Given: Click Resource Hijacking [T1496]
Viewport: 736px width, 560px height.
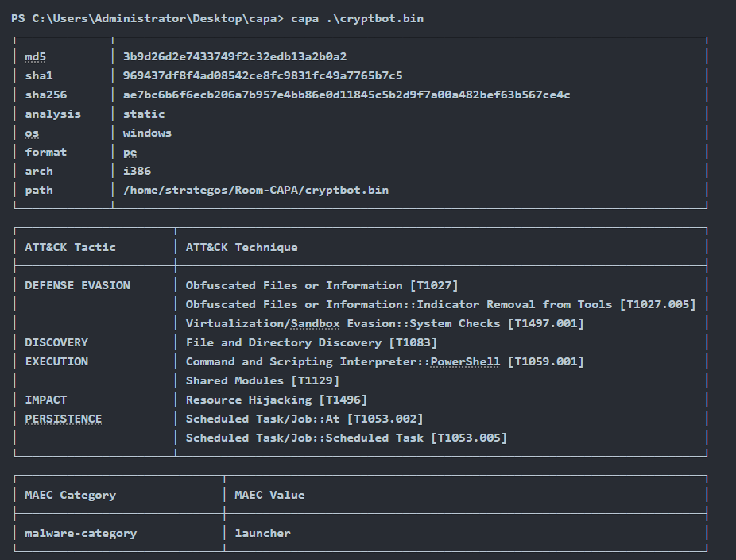Looking at the screenshot, I should tap(277, 400).
